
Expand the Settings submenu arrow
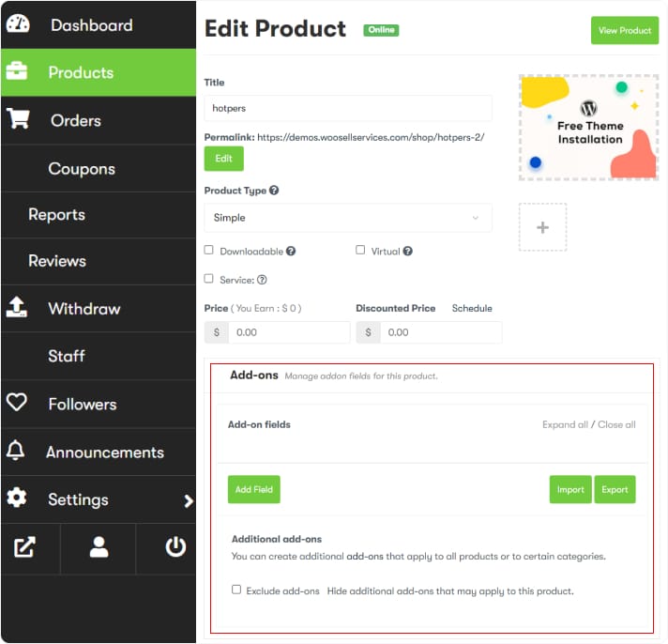tap(188, 500)
